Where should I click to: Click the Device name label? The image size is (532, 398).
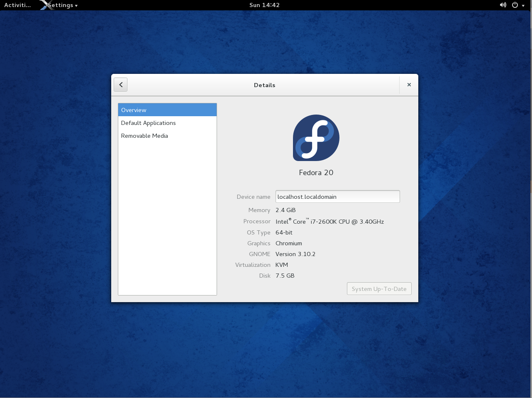click(x=254, y=197)
